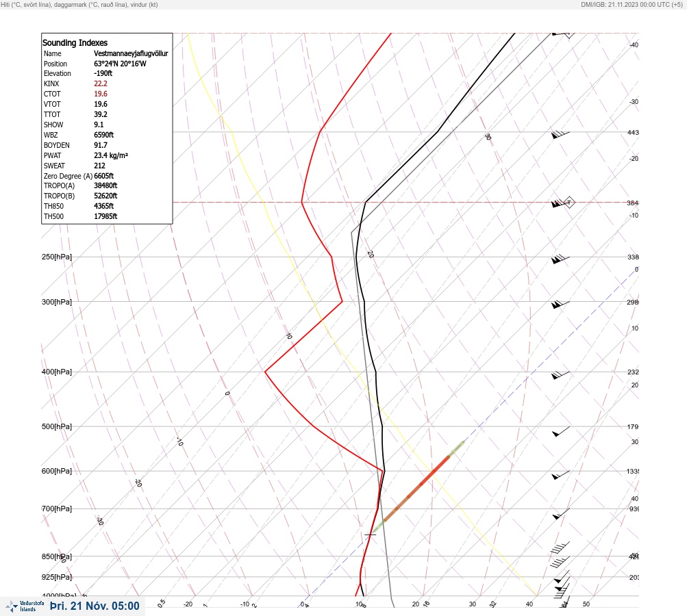This screenshot has width=687, height=616.
Task: Click the '250[hPa]' pressure label
Action: (57, 257)
